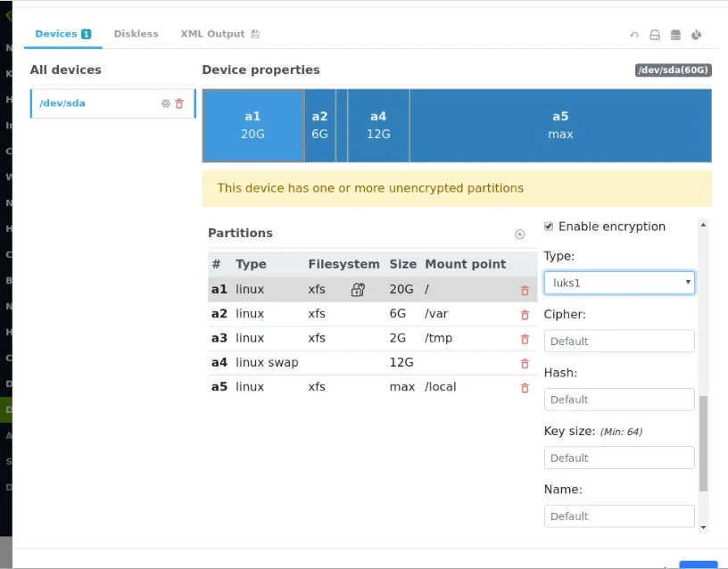Open settings gear for /dev/sda
Image resolution: width=728 pixels, height=569 pixels.
(x=166, y=103)
